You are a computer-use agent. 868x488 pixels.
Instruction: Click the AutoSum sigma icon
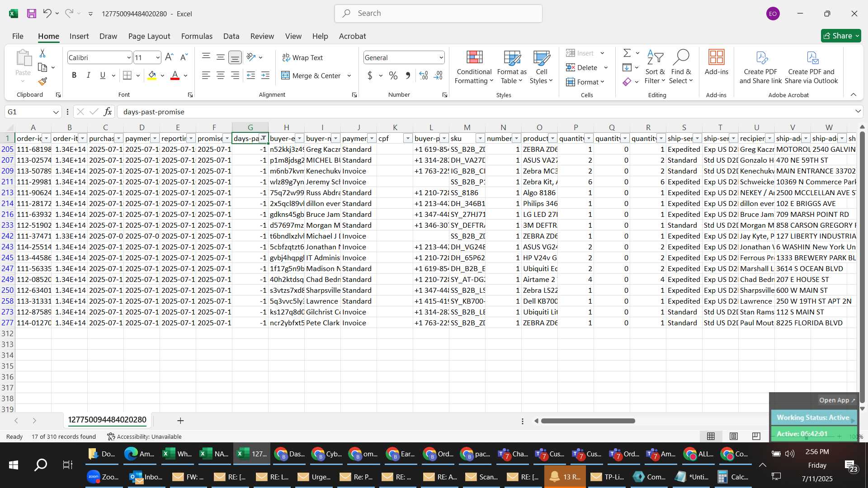point(627,53)
